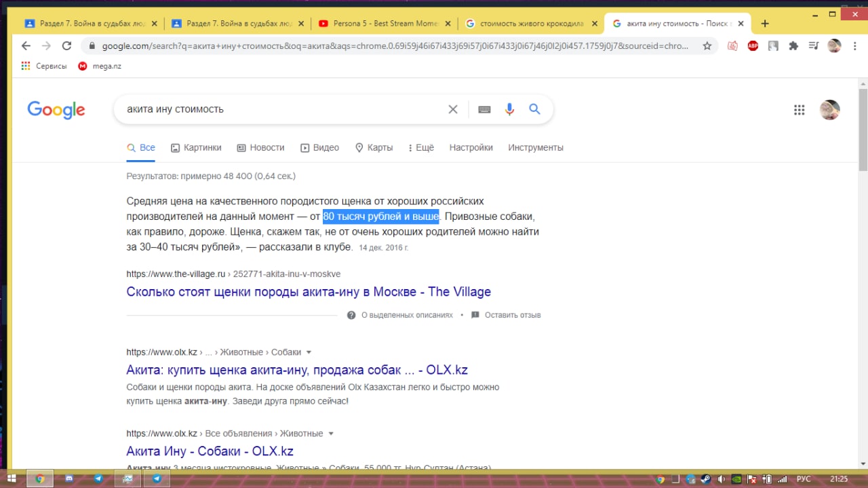
Task: Open the Extensions puzzle-piece menu
Action: (x=793, y=45)
